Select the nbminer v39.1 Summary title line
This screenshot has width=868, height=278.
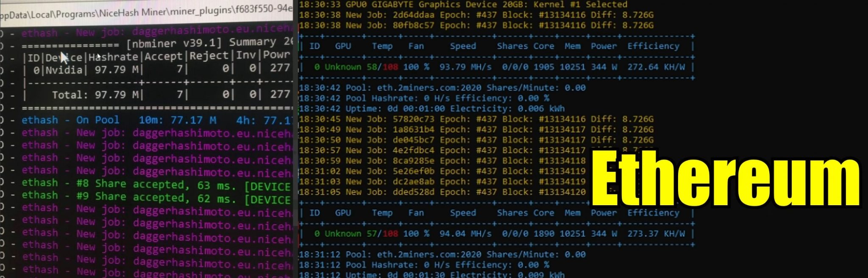coord(157,43)
